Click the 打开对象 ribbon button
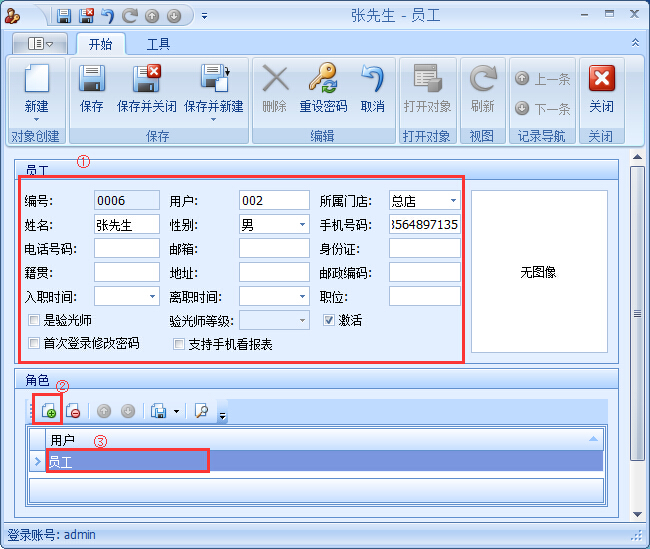Screen dimensions: 650x549 (427, 89)
